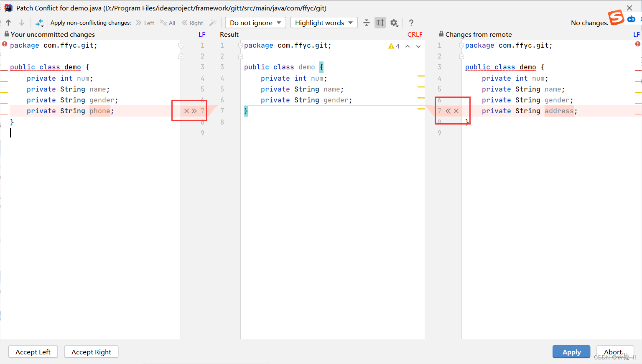Image resolution: width=642 pixels, height=364 pixels.
Task: Click the Accept Left button
Action: (33, 352)
